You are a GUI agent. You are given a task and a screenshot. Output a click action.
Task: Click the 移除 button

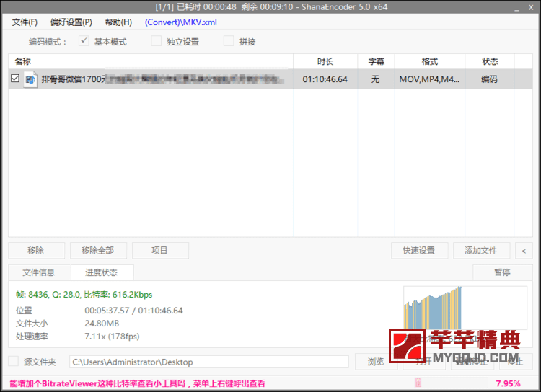(36, 250)
